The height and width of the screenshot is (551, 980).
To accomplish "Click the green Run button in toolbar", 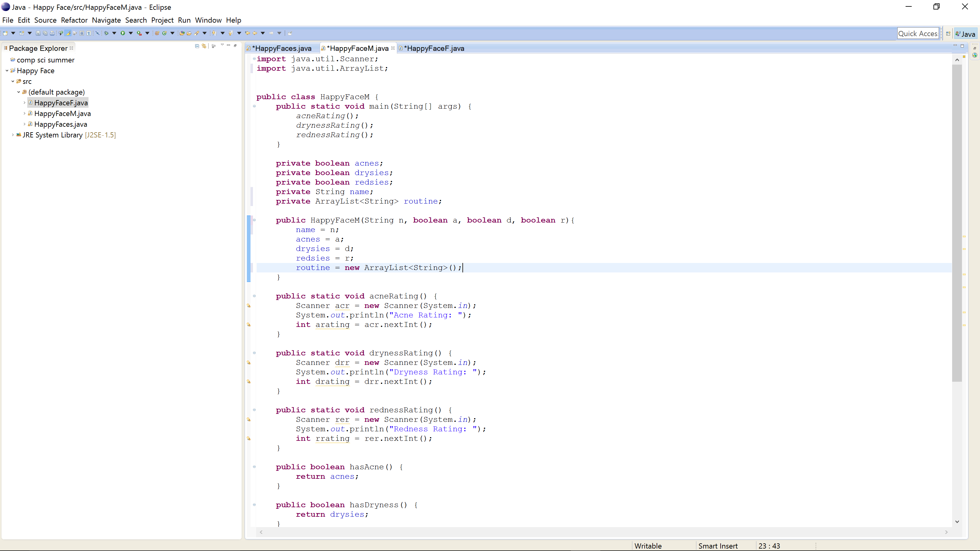I will (123, 33).
